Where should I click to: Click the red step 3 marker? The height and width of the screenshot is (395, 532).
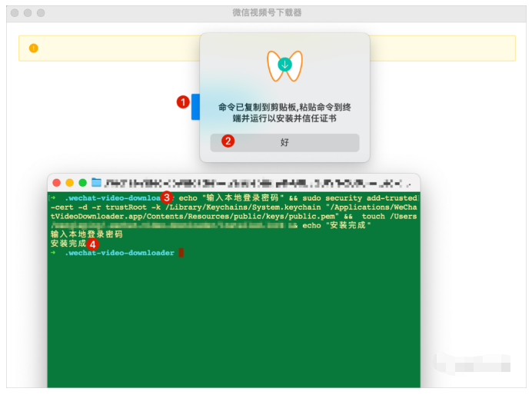pyautogui.click(x=166, y=197)
